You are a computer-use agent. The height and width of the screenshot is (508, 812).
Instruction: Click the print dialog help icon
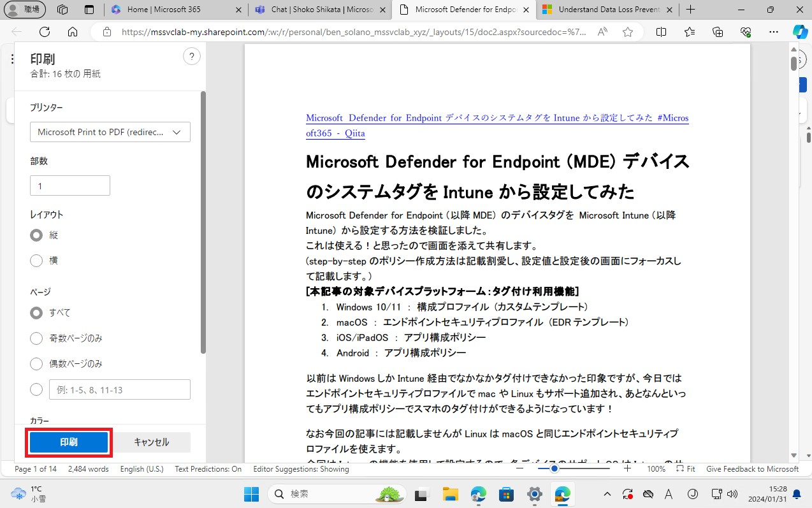[192, 57]
